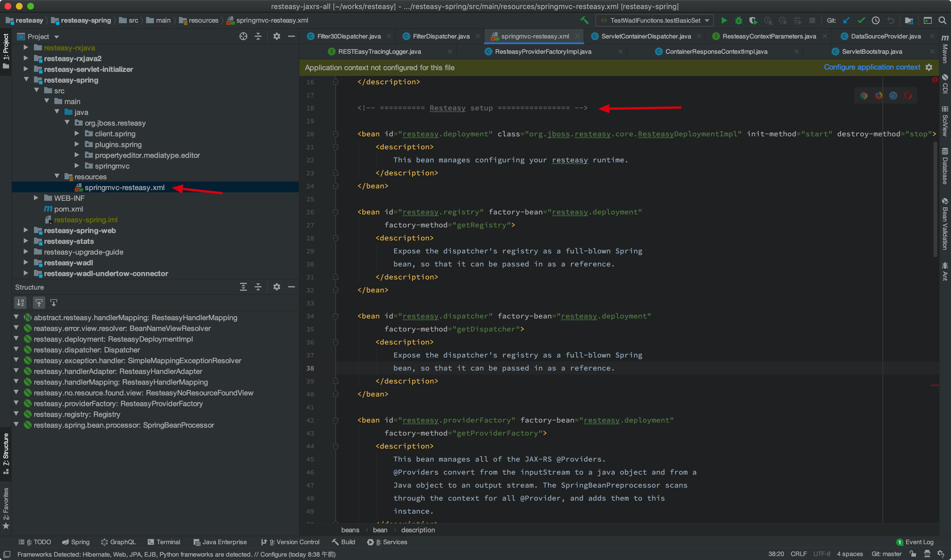
Task: Open in Chrome browser icon
Action: pyautogui.click(x=864, y=96)
